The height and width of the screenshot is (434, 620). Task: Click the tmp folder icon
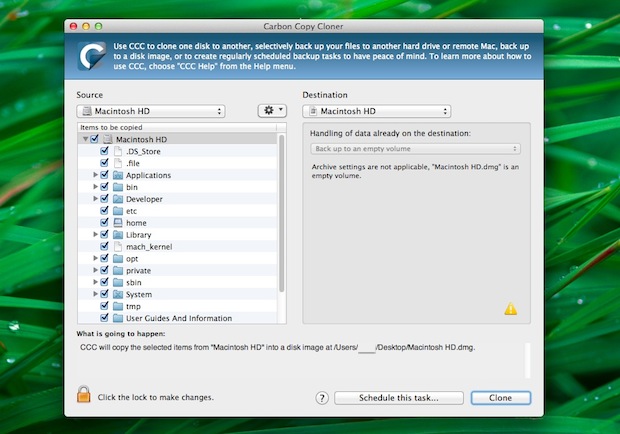[118, 306]
